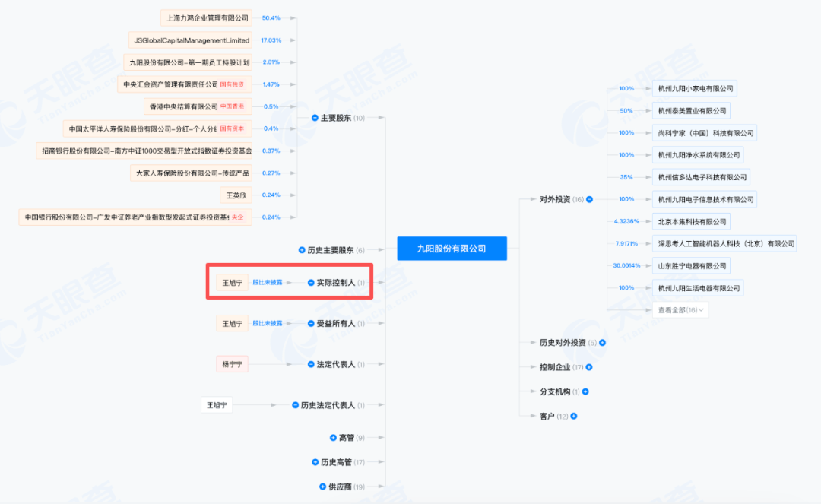Image resolution: width=821 pixels, height=504 pixels.
Task: Open 上海力鸿企业管理有限公司 shareholder
Action: pyautogui.click(x=207, y=17)
